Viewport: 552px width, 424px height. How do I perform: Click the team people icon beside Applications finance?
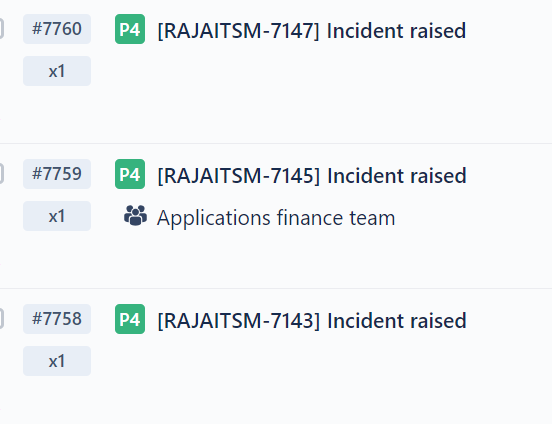136,216
